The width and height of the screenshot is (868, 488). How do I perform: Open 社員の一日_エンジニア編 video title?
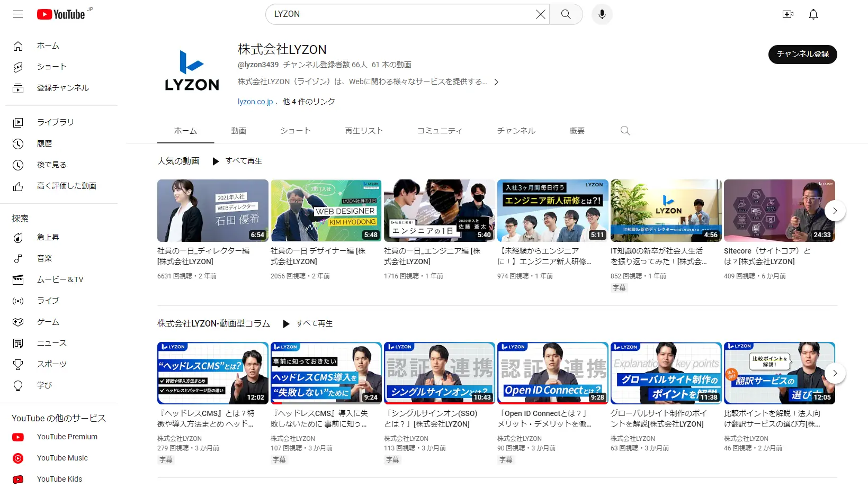click(x=432, y=256)
